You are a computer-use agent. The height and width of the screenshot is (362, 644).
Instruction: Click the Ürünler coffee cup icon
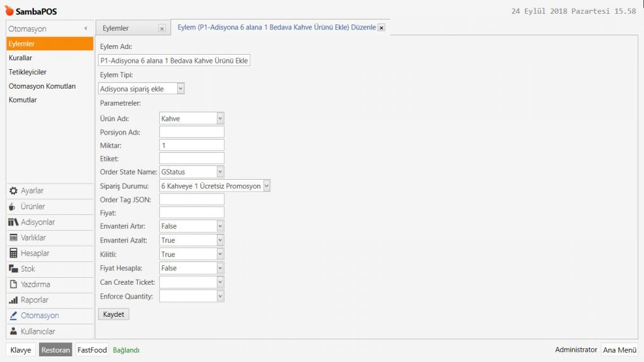click(x=13, y=207)
